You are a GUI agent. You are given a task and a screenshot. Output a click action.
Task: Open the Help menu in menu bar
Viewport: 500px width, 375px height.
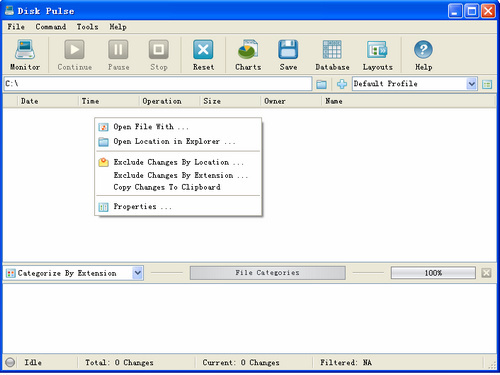(118, 27)
